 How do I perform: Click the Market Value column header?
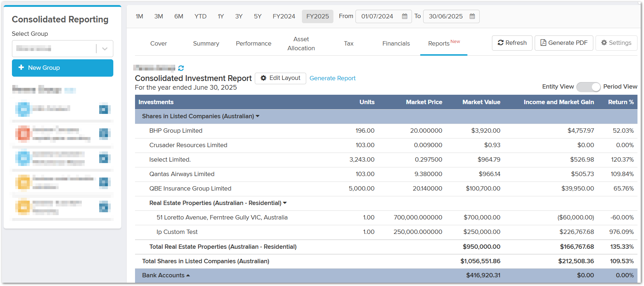(x=481, y=102)
